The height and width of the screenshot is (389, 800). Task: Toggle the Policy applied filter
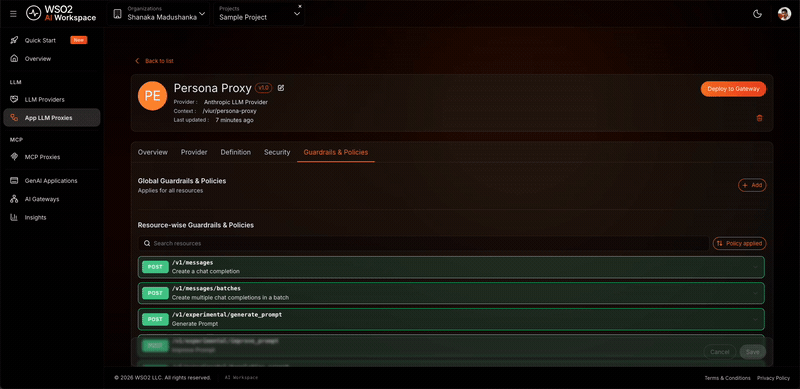[x=739, y=244]
